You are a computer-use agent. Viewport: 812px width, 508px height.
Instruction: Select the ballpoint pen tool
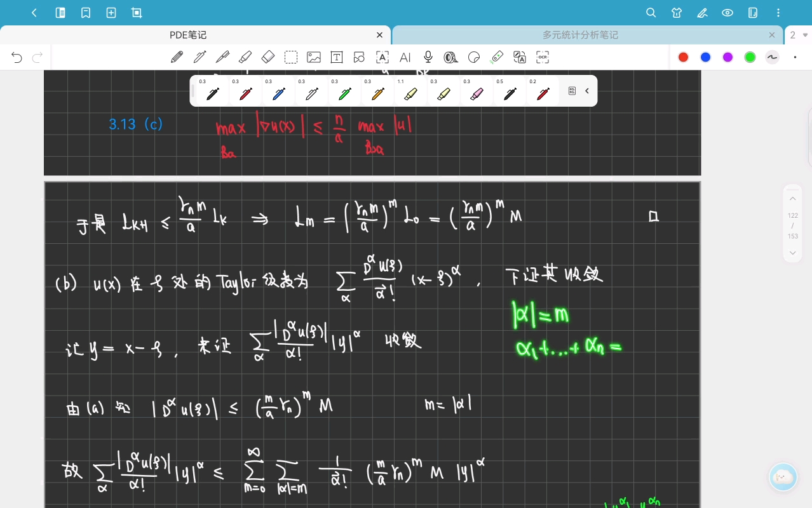pos(222,57)
